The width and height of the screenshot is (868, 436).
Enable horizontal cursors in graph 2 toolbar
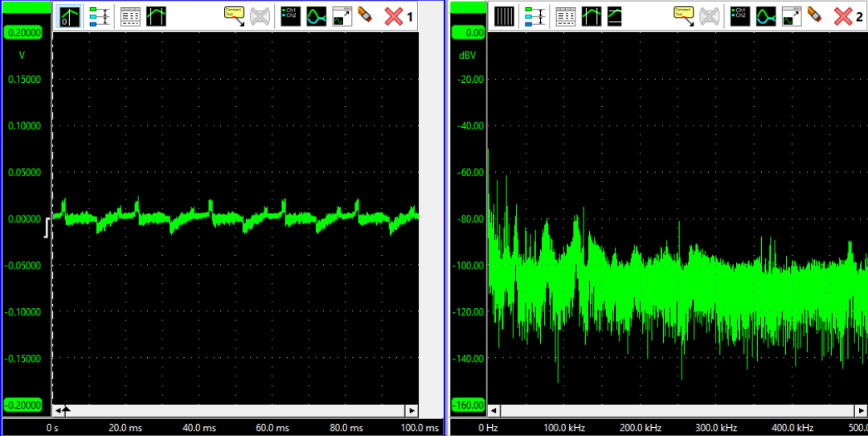pyautogui.click(x=615, y=17)
